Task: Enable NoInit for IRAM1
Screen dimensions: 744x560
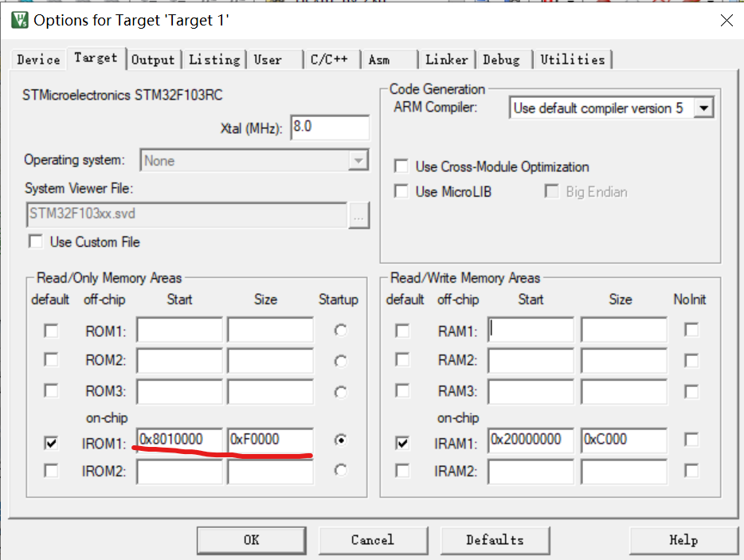Action: coord(691,440)
